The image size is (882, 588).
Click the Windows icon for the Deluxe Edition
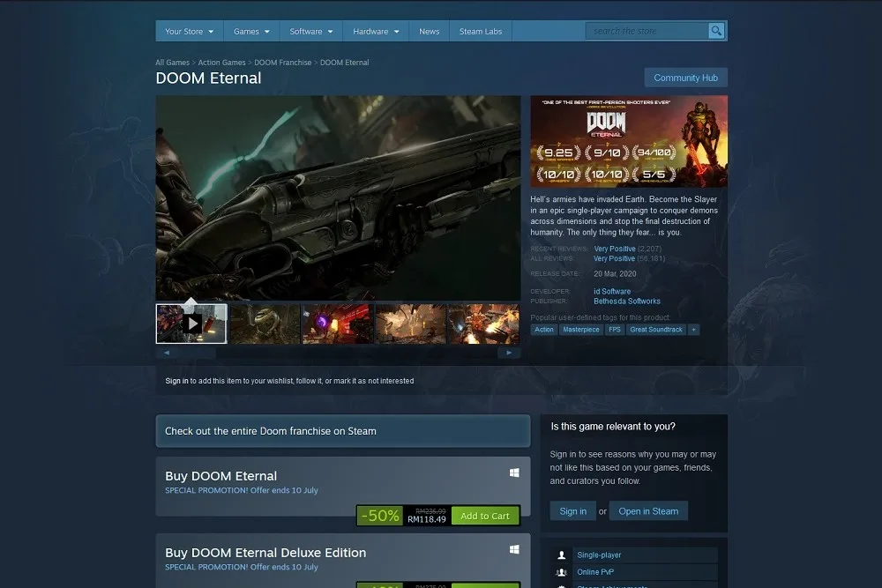click(514, 549)
